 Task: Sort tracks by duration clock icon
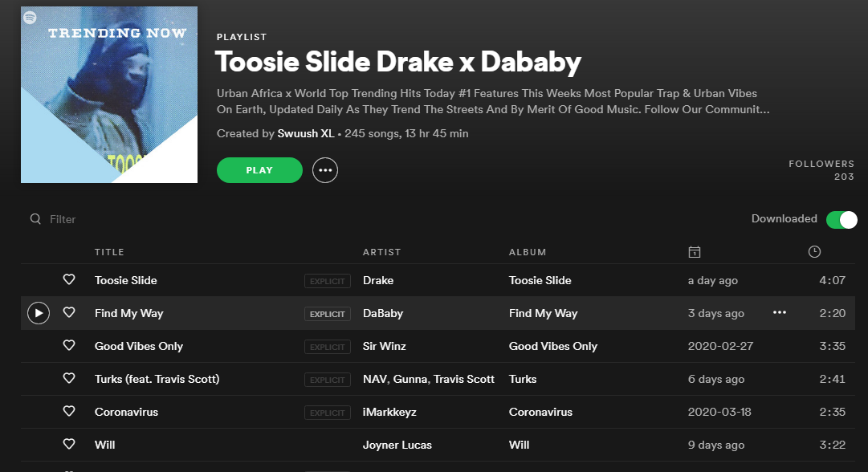tap(814, 252)
